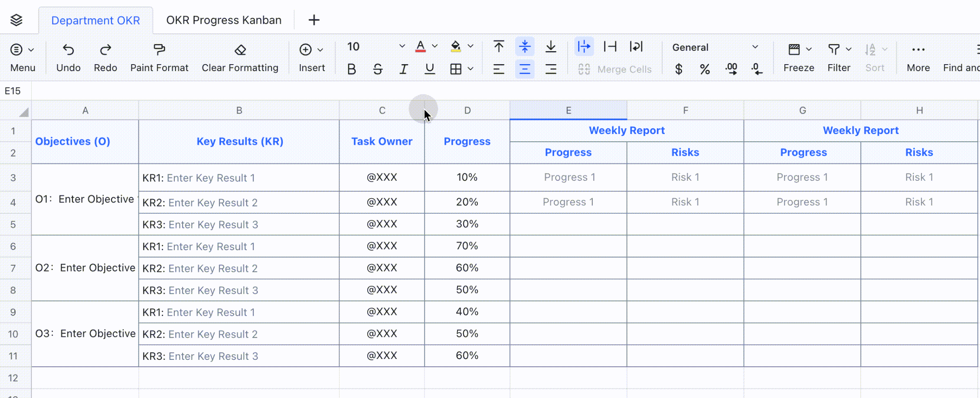Undo the last action

point(68,56)
